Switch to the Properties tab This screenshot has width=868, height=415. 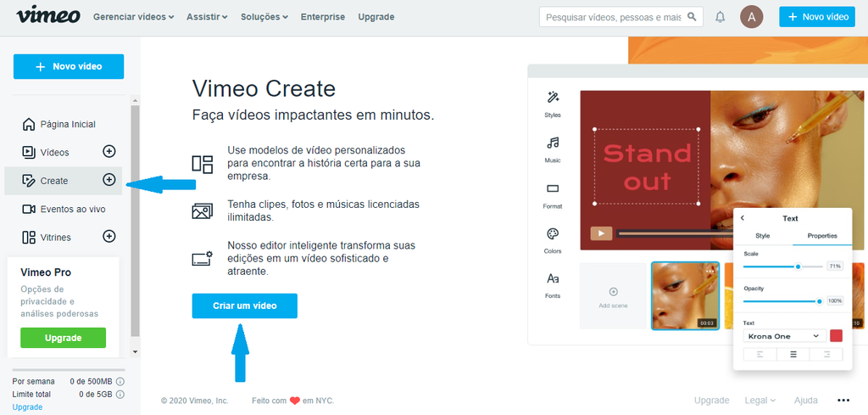(822, 235)
